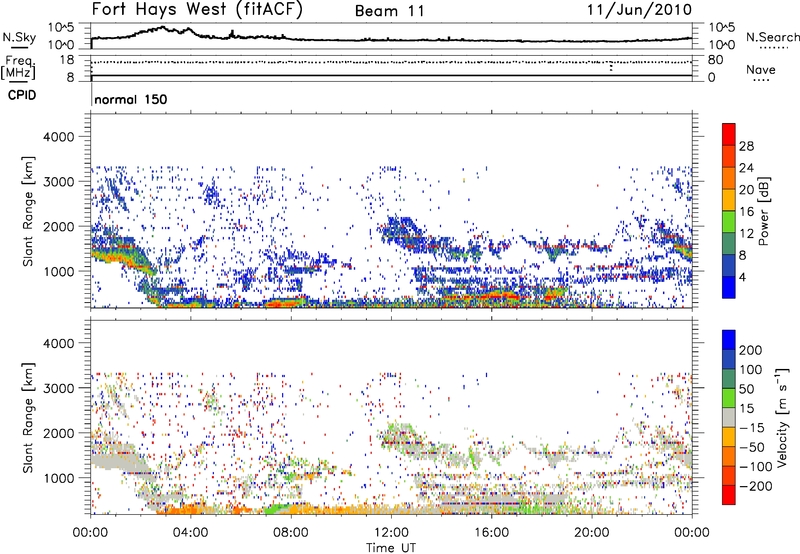Screen dimensions: 800x554
Task: Click the Nave legend label
Action: click(761, 69)
